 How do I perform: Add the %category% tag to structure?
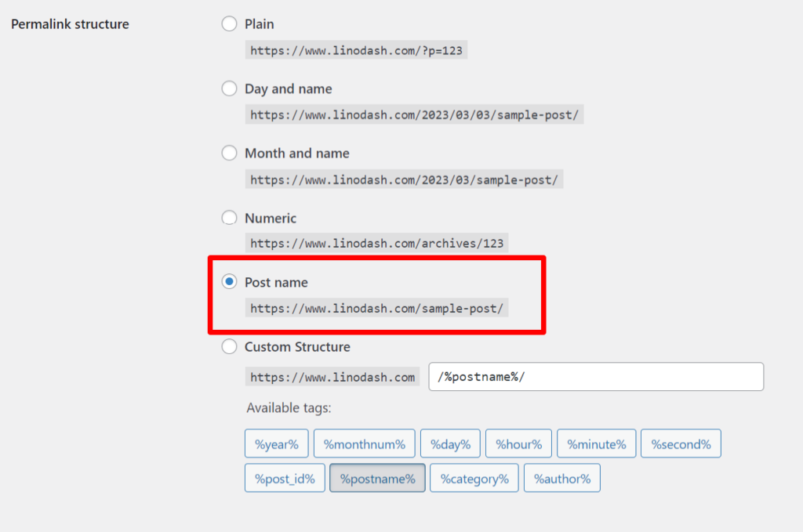coord(474,477)
